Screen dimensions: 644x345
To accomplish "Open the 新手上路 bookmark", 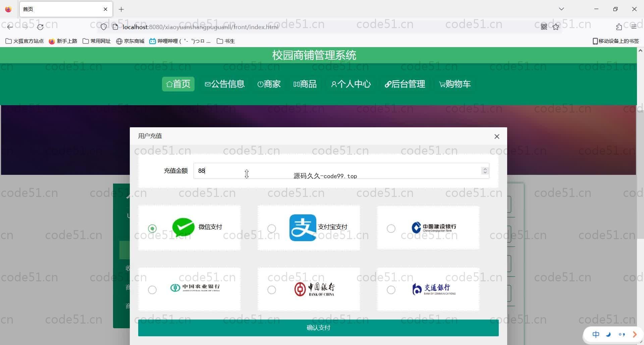I will (x=63, y=41).
